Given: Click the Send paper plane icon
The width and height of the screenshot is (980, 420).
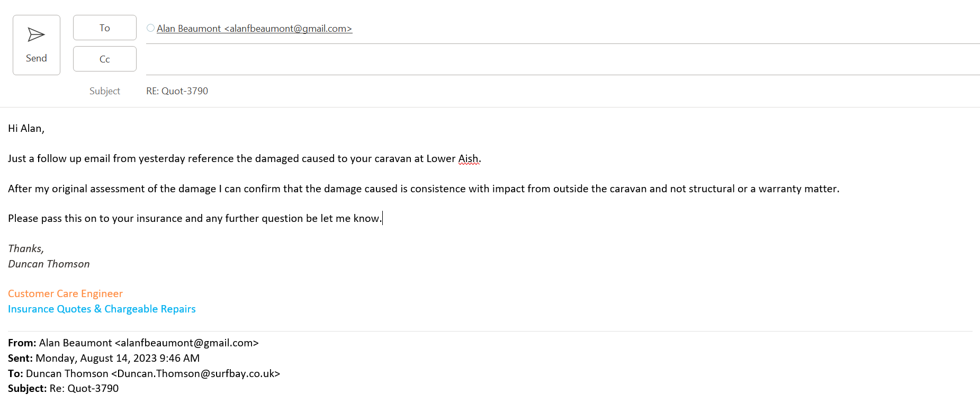Looking at the screenshot, I should [36, 35].
